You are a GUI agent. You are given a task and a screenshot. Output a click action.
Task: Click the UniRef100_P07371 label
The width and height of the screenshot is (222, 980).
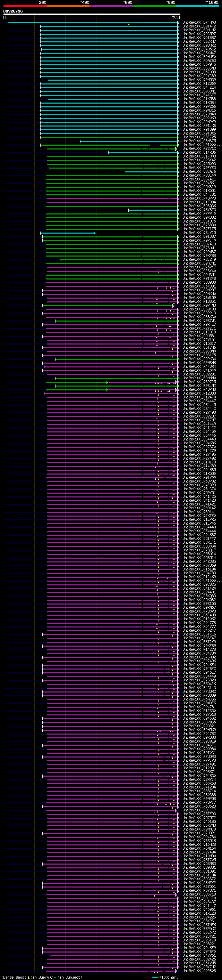199,891
